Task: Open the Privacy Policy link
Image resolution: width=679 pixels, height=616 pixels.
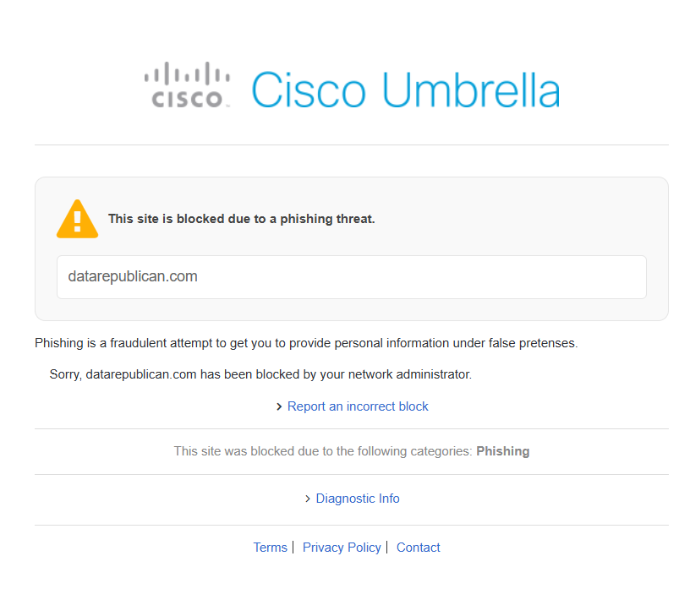Action: (x=342, y=548)
